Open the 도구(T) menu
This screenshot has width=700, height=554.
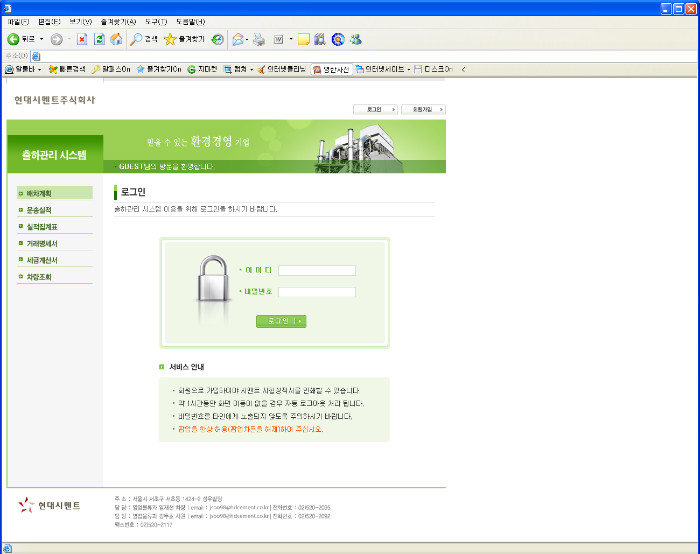[156, 21]
